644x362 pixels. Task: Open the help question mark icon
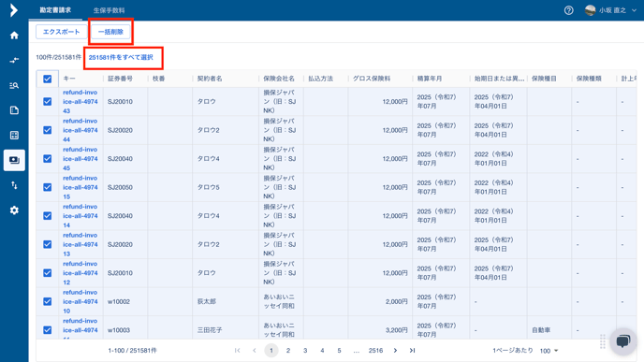[x=568, y=10]
